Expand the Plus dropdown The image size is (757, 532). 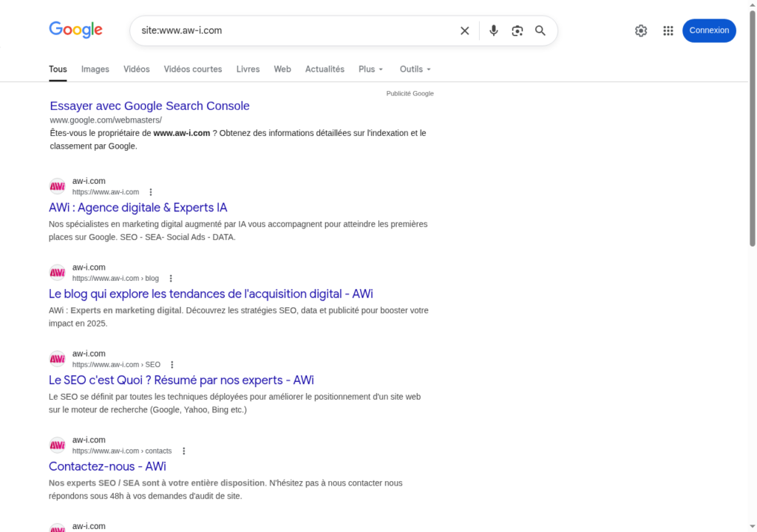pos(370,69)
